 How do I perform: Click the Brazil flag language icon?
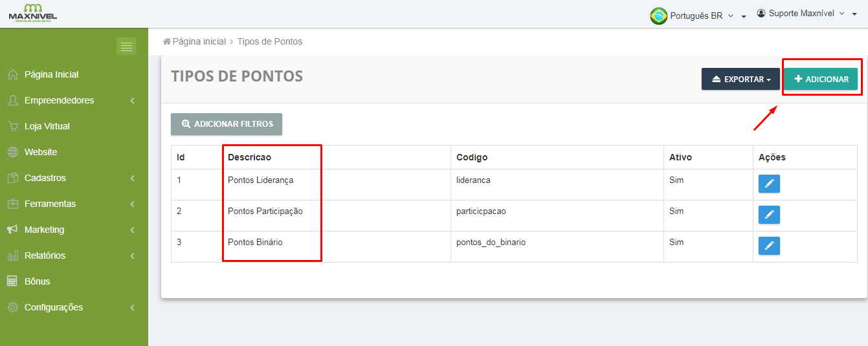pyautogui.click(x=658, y=16)
